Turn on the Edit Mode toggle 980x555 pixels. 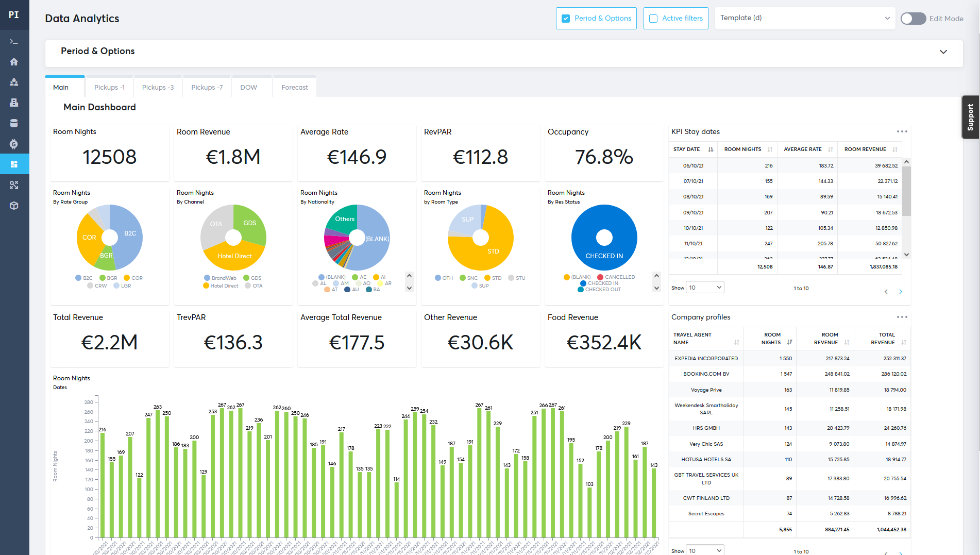click(x=913, y=19)
